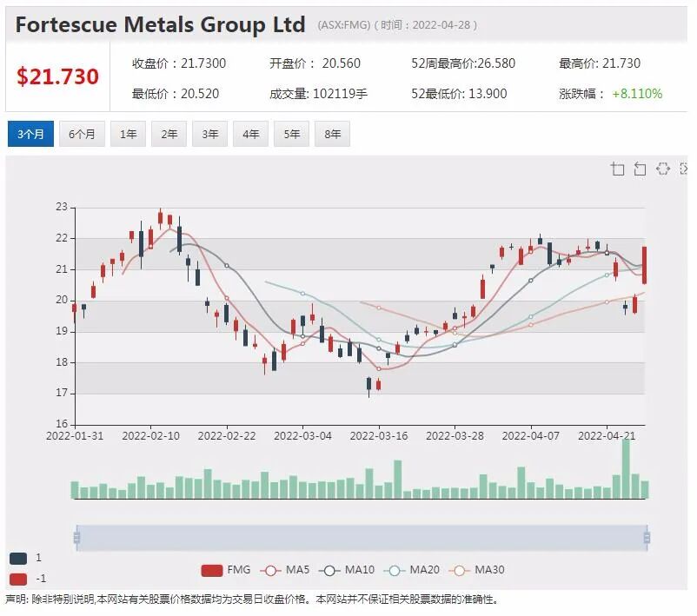Click the Fortescue Metals Group Ltd title
Image resolution: width=697 pixels, height=616 pixels.
click(161, 24)
